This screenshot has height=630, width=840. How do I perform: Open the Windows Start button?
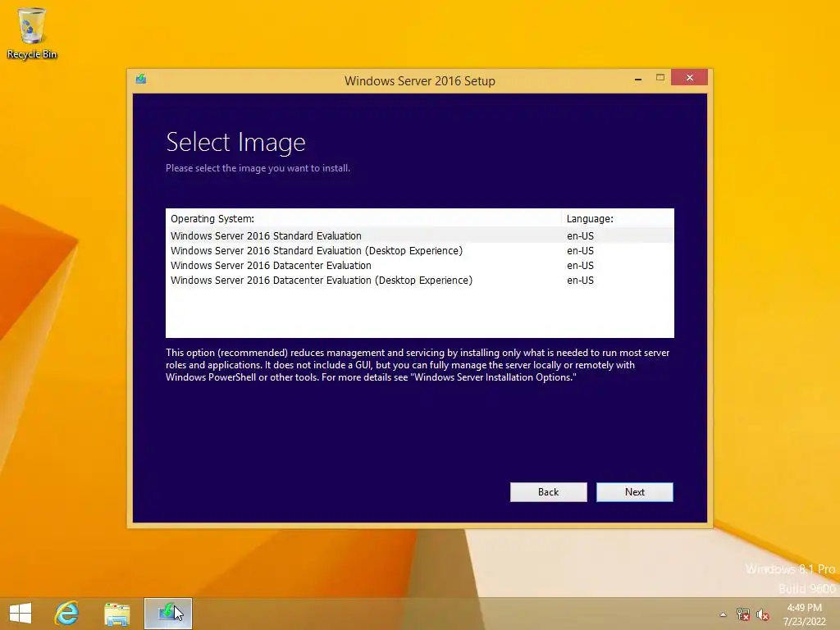(21, 614)
